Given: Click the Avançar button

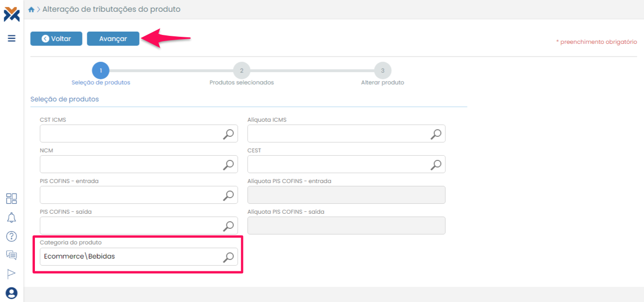Looking at the screenshot, I should click(x=113, y=39).
